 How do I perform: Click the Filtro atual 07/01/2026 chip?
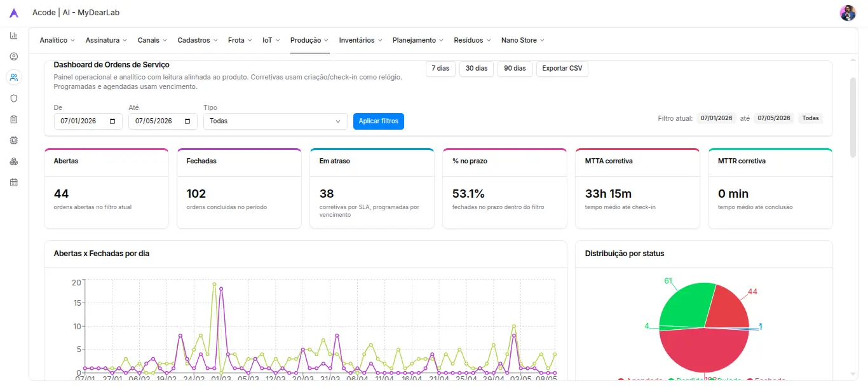pyautogui.click(x=716, y=118)
